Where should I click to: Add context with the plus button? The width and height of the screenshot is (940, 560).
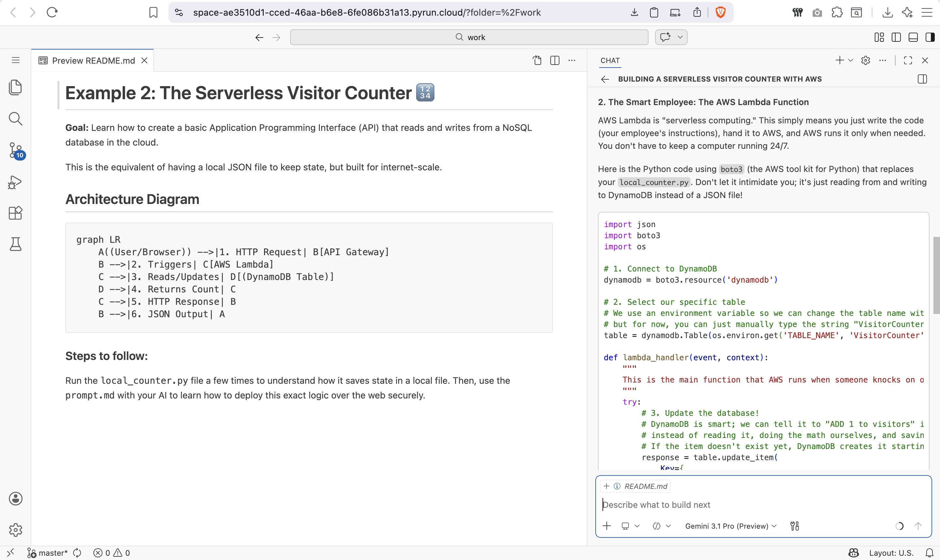click(607, 526)
